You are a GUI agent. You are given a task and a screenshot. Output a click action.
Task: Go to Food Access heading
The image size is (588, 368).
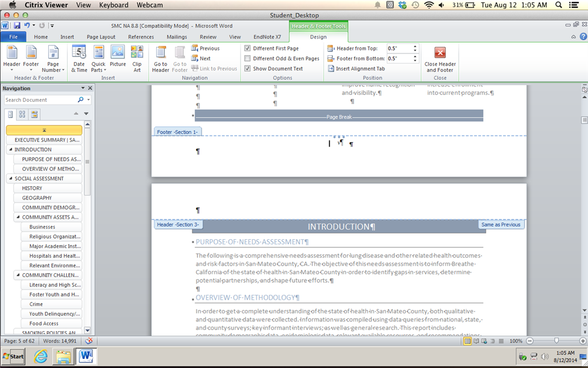(x=51, y=323)
